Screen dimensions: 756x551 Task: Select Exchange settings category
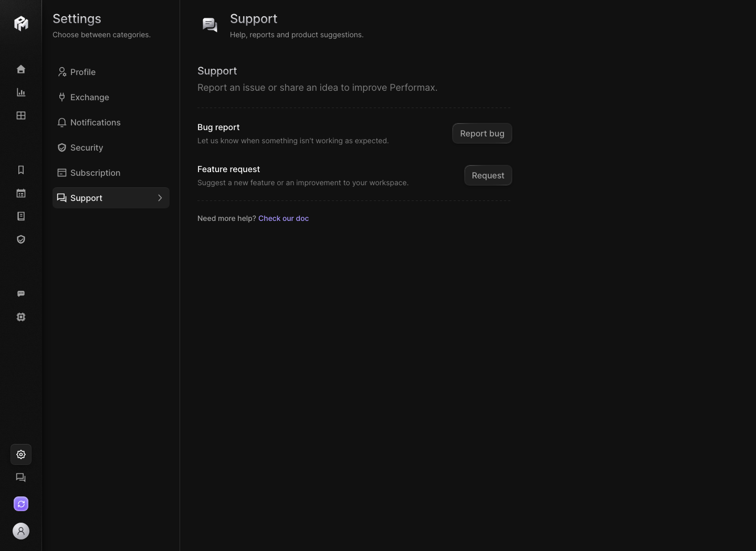tap(111, 97)
